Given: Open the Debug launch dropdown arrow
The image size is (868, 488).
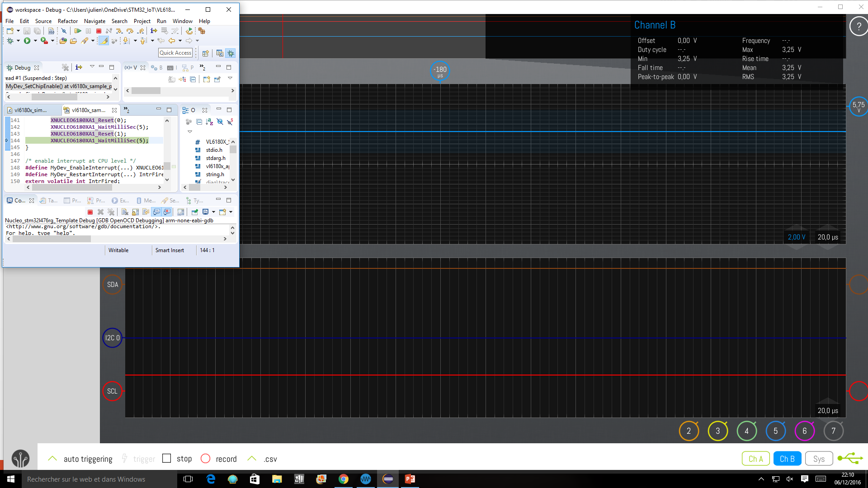Looking at the screenshot, I should pos(18,41).
